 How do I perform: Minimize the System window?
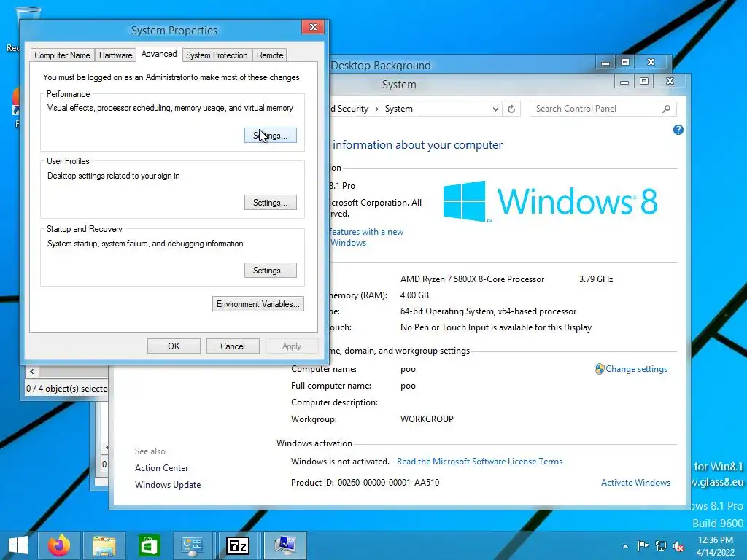point(624,82)
